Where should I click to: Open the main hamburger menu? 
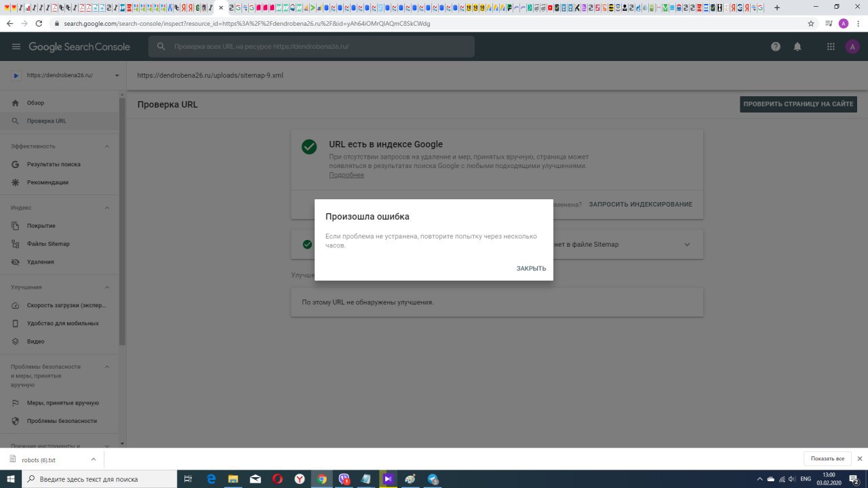click(16, 47)
